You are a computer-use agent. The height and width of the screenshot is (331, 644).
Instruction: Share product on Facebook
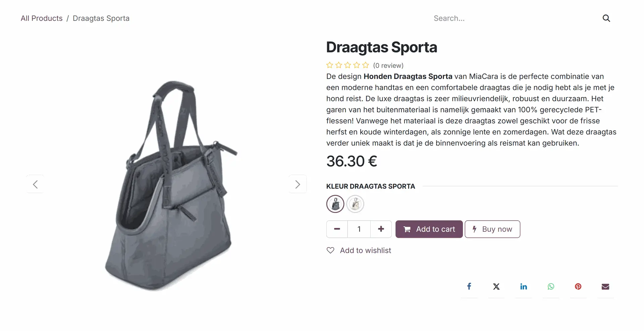(x=469, y=286)
